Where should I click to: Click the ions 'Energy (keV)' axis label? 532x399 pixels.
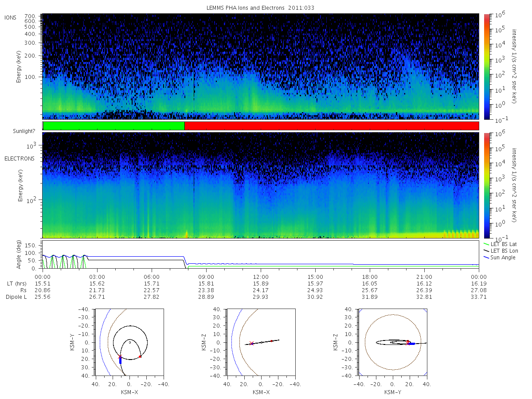[x=20, y=66]
